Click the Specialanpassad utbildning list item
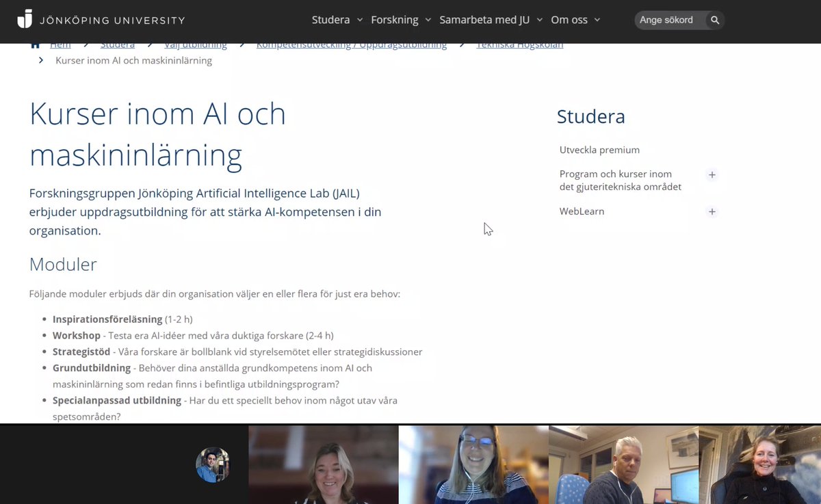The image size is (821, 504). (225, 408)
